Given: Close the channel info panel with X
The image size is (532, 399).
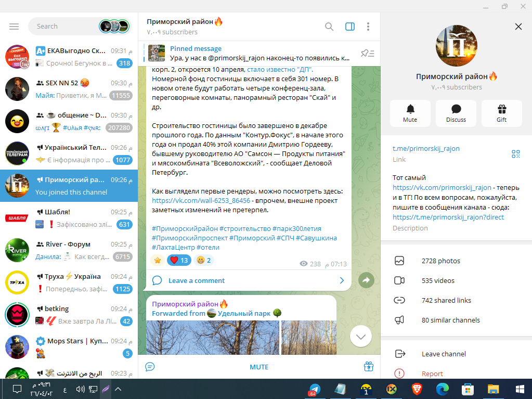Looking at the screenshot, I should pyautogui.click(x=518, y=27).
